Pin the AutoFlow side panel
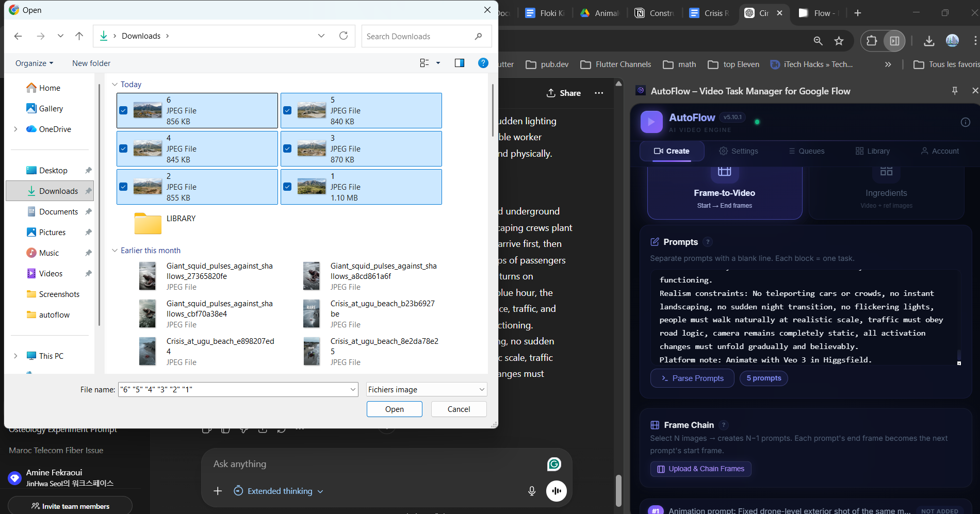Screen dimensions: 980x514 (x=955, y=91)
